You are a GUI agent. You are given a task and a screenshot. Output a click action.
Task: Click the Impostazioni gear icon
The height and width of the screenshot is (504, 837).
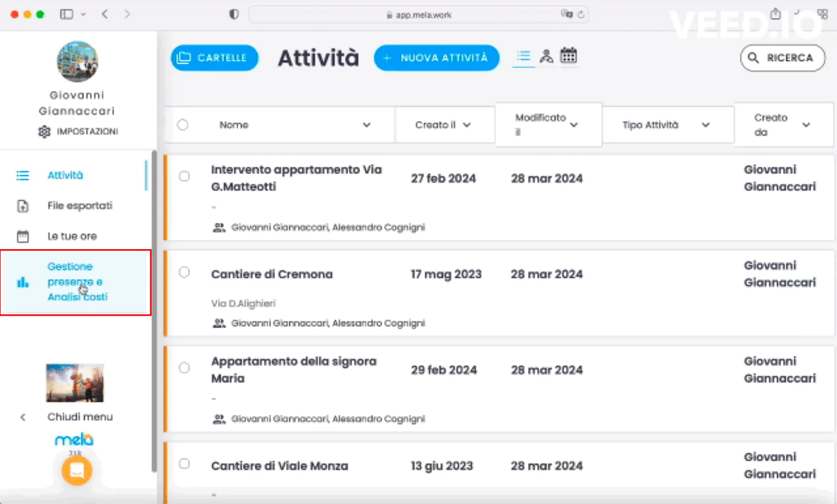click(44, 132)
